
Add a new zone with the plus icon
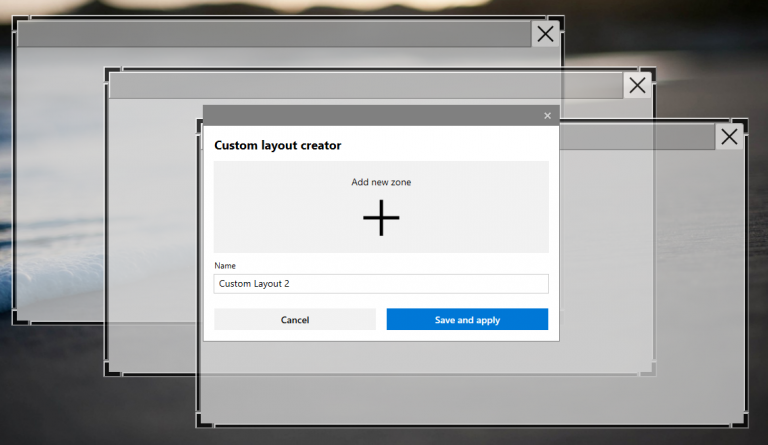click(381, 218)
